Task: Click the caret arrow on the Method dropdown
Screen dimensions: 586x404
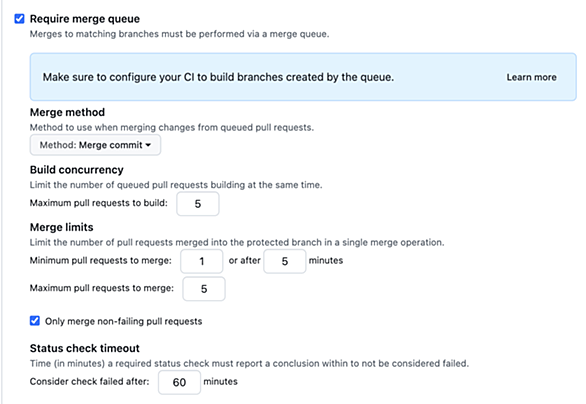Action: 148,145
